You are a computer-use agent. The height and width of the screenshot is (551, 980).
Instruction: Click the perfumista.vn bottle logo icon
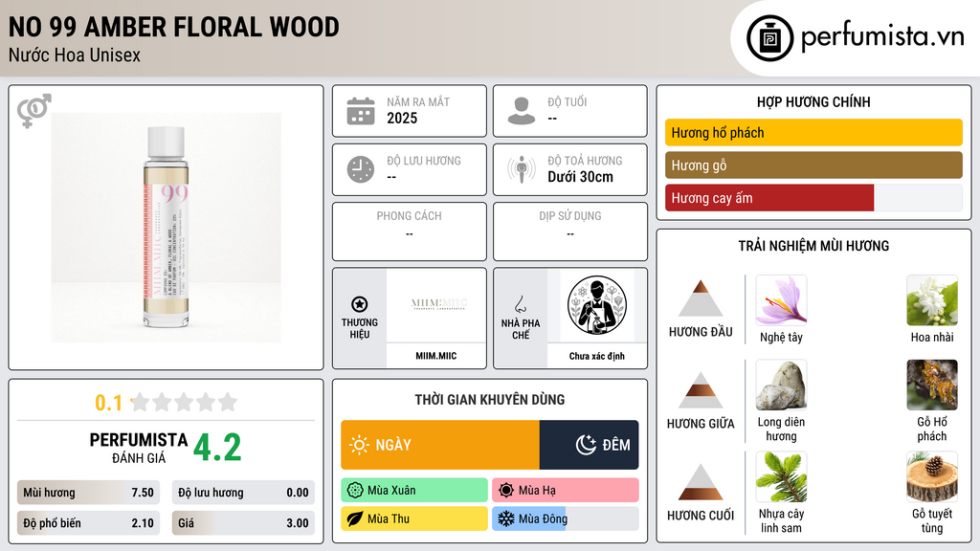769,38
